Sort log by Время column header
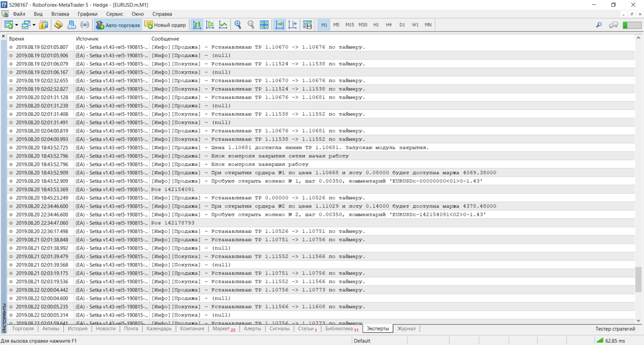The image size is (644, 345). [x=40, y=39]
